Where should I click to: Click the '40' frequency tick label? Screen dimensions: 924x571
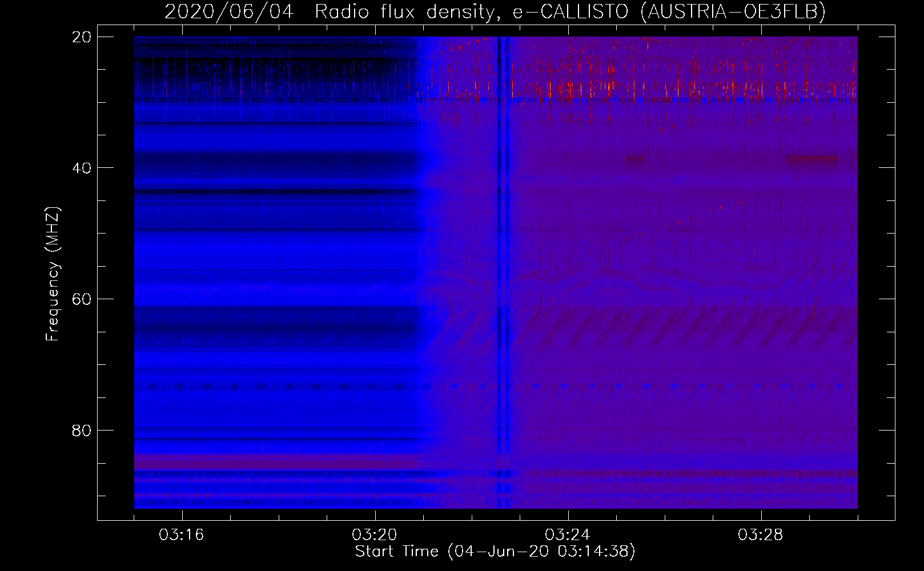pyautogui.click(x=82, y=168)
